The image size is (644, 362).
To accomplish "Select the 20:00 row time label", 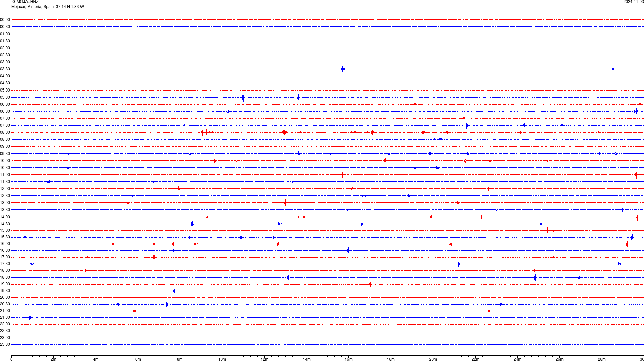I will point(5,297).
